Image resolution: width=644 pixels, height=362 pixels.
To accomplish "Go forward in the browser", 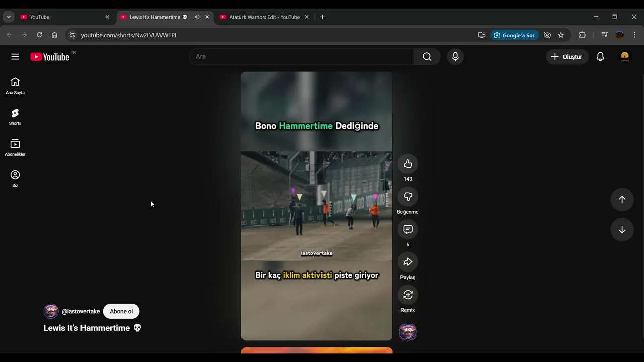I will click(24, 35).
